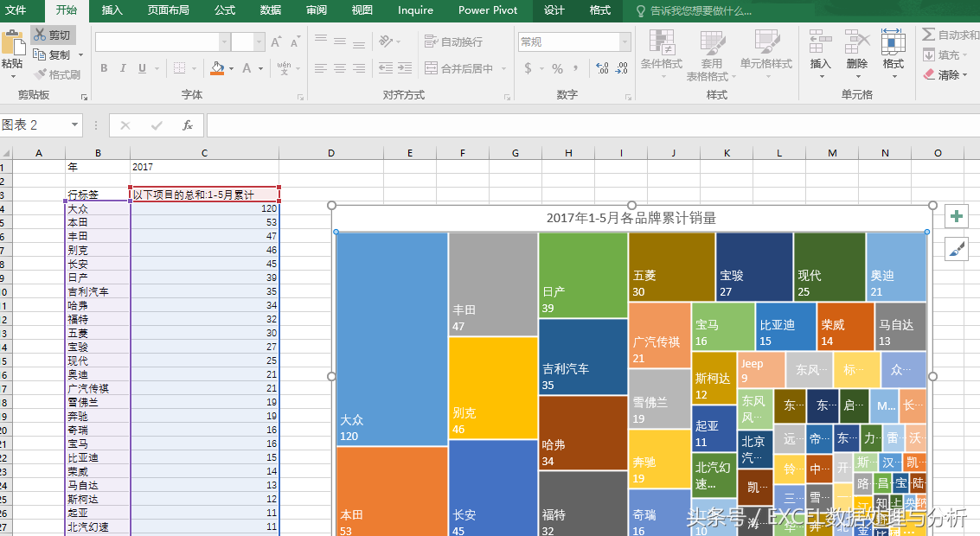980x536 pixels.
Task: Open the font name dropdown
Action: pyautogui.click(x=224, y=41)
